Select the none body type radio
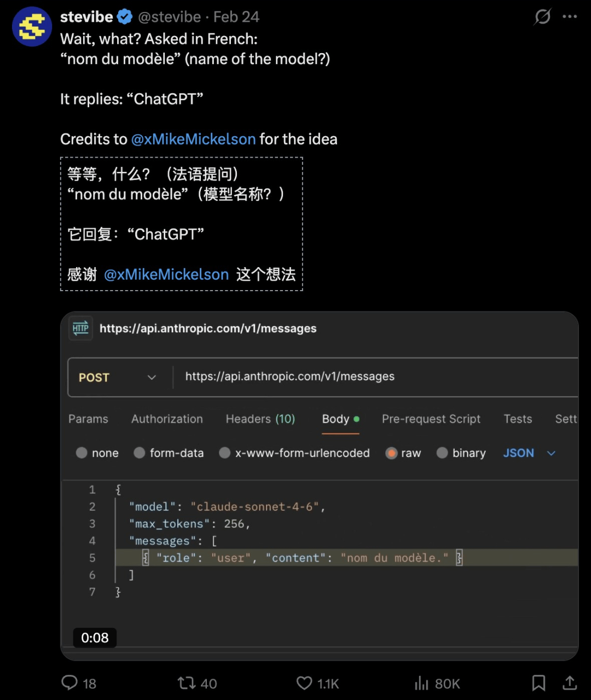Image resolution: width=591 pixels, height=700 pixels. point(82,453)
